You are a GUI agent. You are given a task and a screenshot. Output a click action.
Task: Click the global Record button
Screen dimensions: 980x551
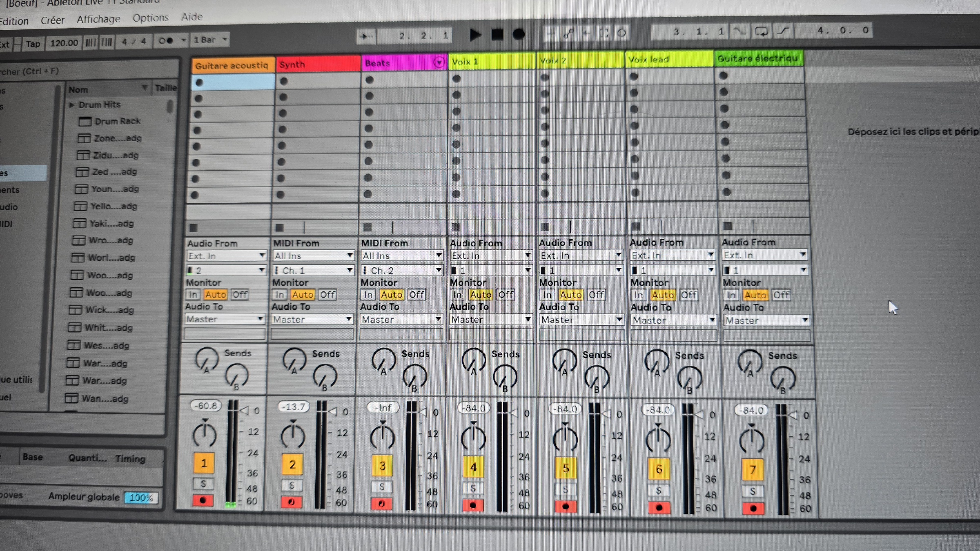pyautogui.click(x=519, y=35)
